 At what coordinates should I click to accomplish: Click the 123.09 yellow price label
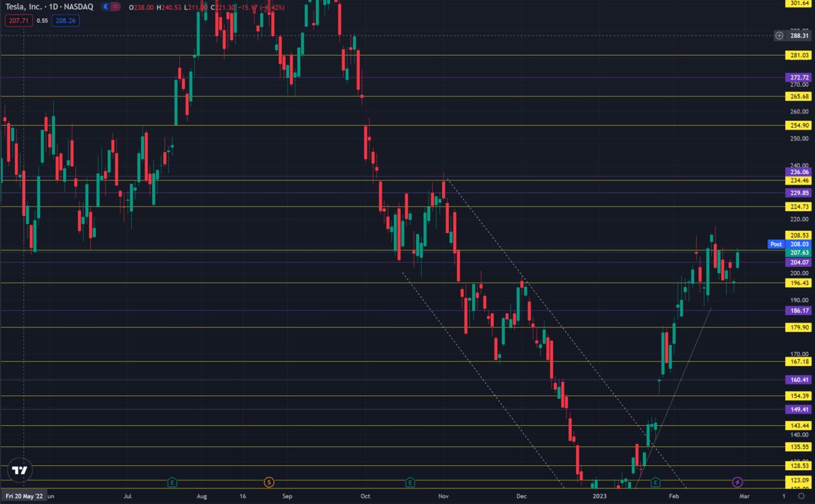click(x=799, y=480)
